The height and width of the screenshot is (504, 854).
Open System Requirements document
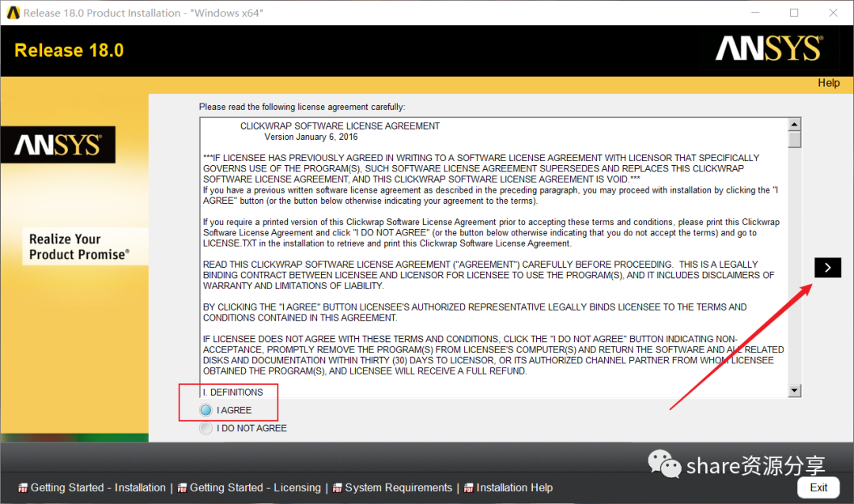click(398, 487)
